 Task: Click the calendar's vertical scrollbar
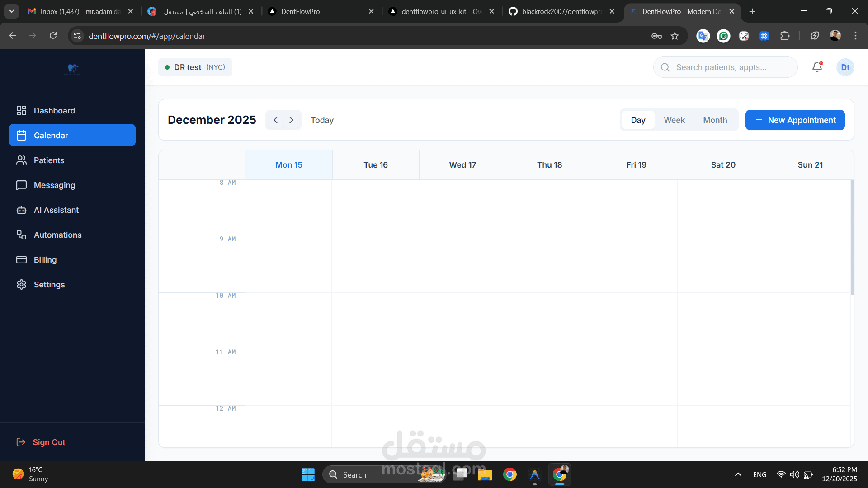pyautogui.click(x=852, y=238)
